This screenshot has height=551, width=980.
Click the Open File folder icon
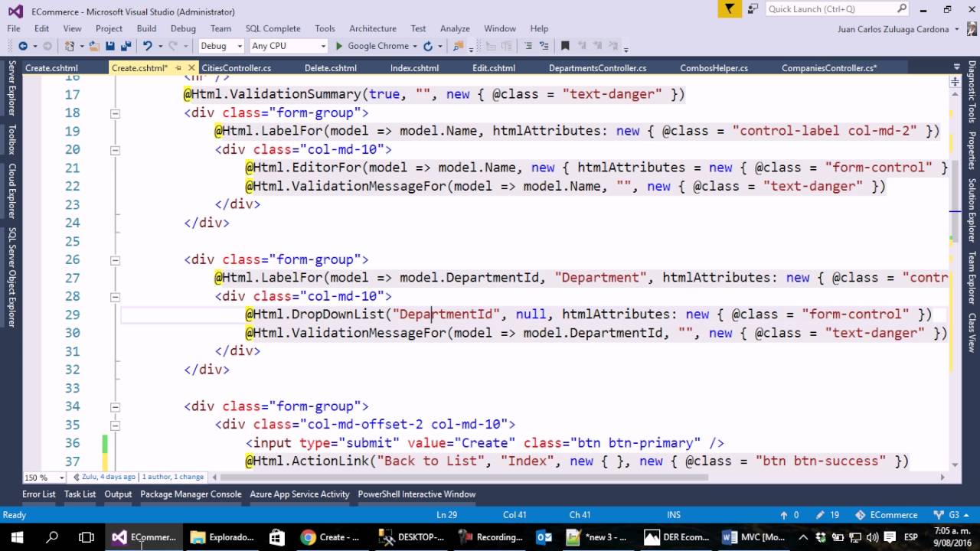coord(94,46)
